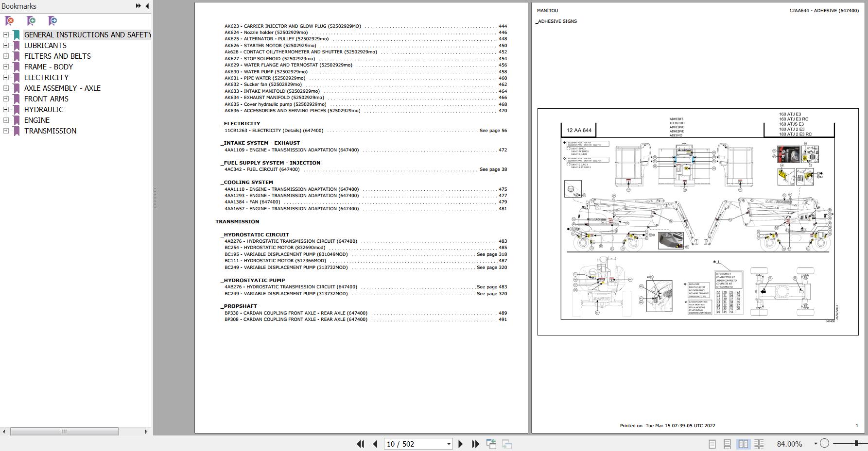Viewport: 868px width, 451px height.
Task: Collapse the Bookmarks panel with left arrow
Action: coord(147,6)
